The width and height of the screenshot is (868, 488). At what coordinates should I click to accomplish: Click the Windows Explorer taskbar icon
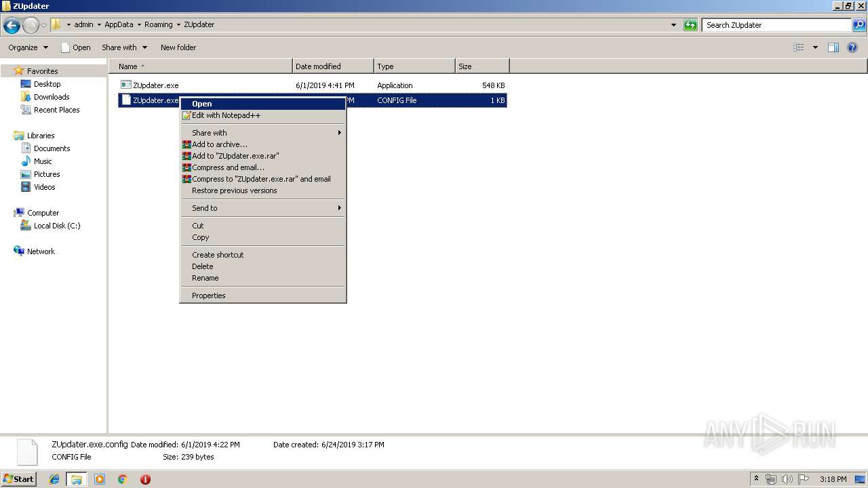(77, 479)
